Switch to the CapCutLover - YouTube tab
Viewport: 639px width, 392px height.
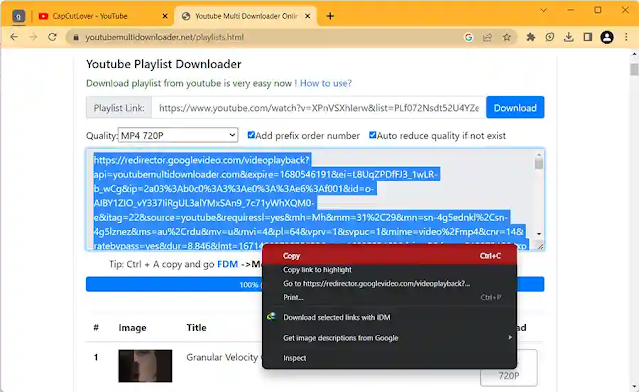tap(103, 16)
